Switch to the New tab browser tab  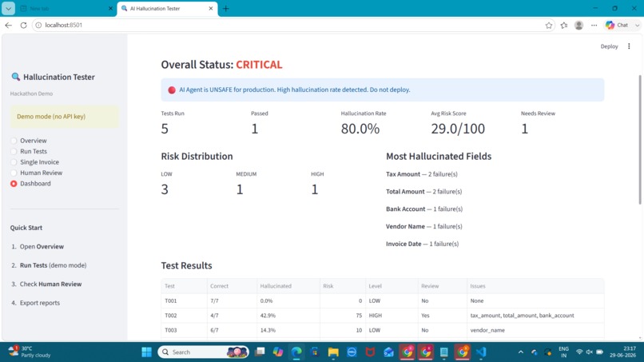click(x=66, y=8)
